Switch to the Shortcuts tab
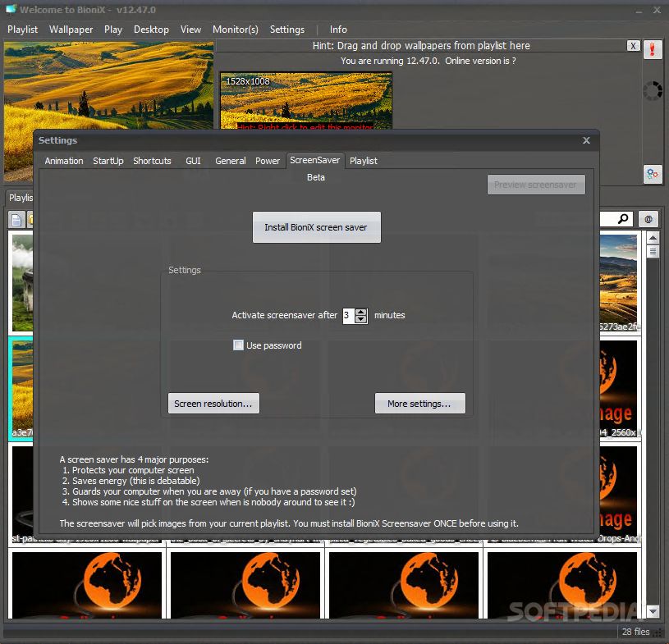 coord(152,161)
